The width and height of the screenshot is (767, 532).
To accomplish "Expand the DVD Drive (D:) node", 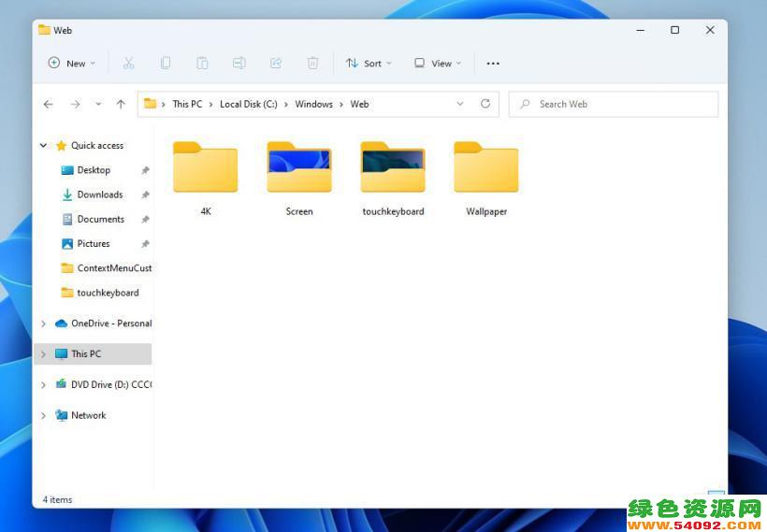I will pyautogui.click(x=44, y=385).
